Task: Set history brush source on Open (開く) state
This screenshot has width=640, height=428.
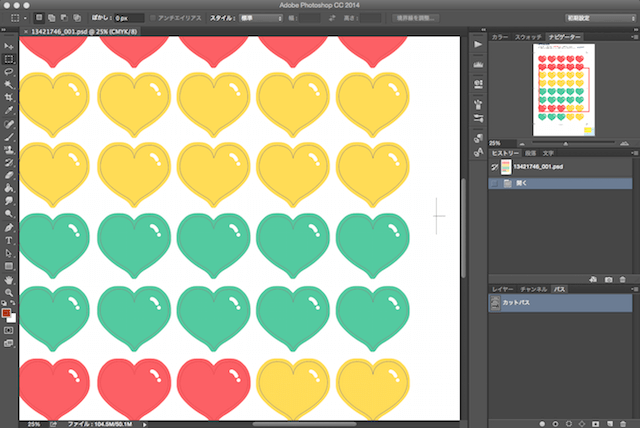Action: 494,184
